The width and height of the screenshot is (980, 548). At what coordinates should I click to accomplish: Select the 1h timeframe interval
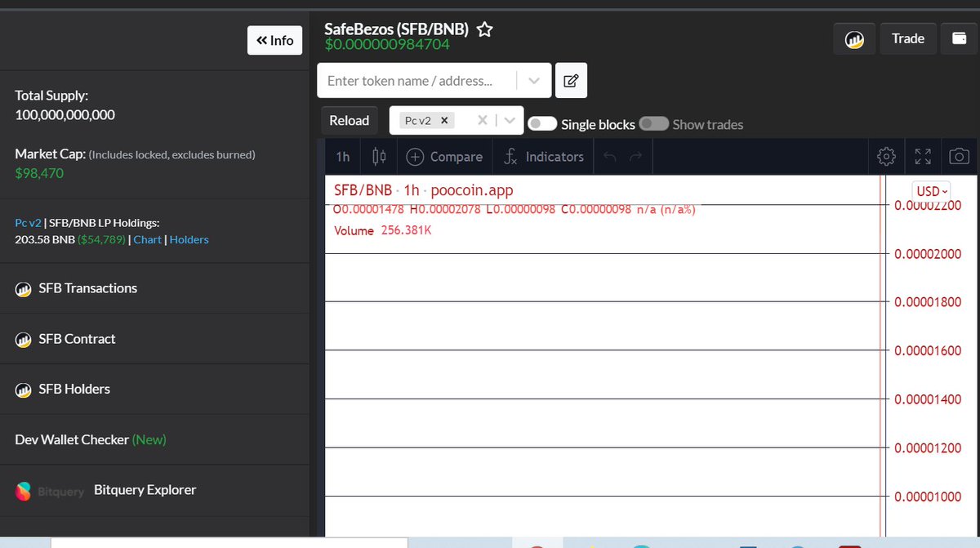click(x=343, y=157)
